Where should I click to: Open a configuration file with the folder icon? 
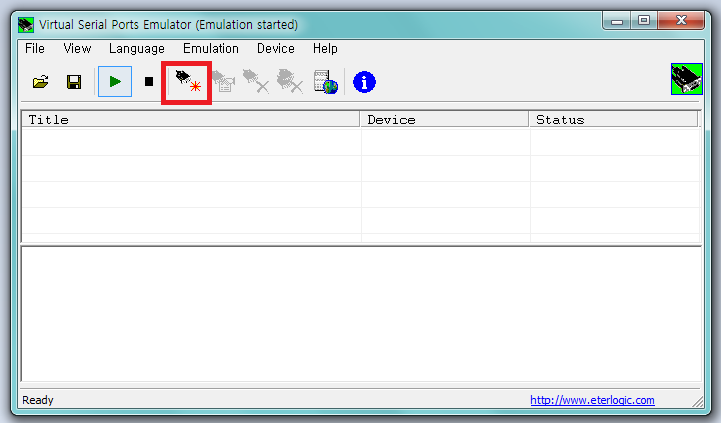(40, 82)
